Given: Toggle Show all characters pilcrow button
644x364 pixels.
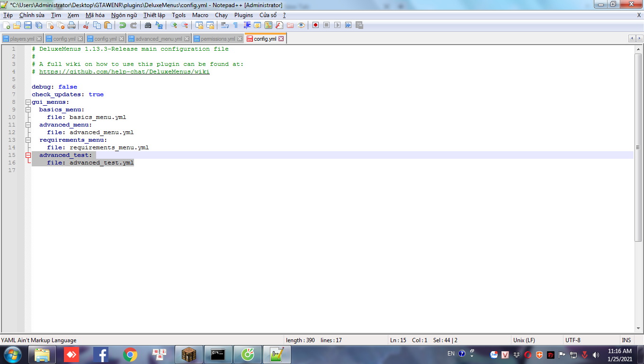Looking at the screenshot, I should [x=235, y=25].
